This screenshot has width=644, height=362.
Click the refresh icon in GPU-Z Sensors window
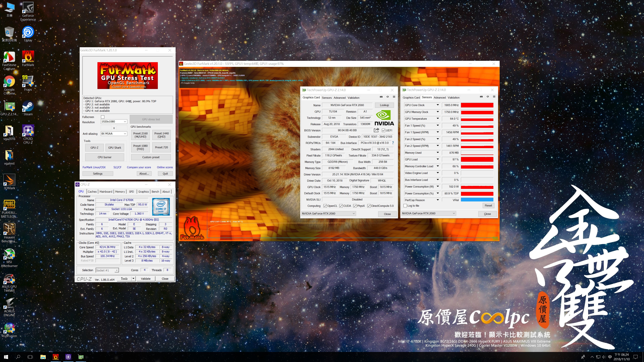[488, 97]
